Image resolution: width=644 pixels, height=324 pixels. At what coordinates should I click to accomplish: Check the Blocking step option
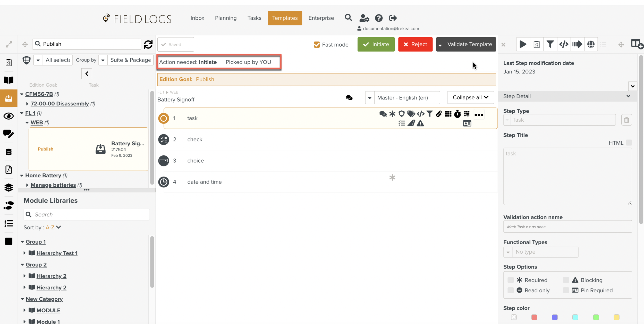coord(566,280)
